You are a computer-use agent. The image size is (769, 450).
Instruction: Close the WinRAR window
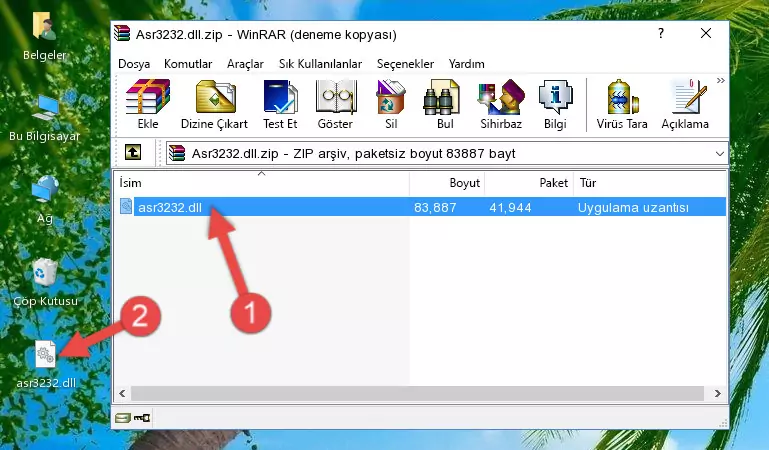[706, 33]
